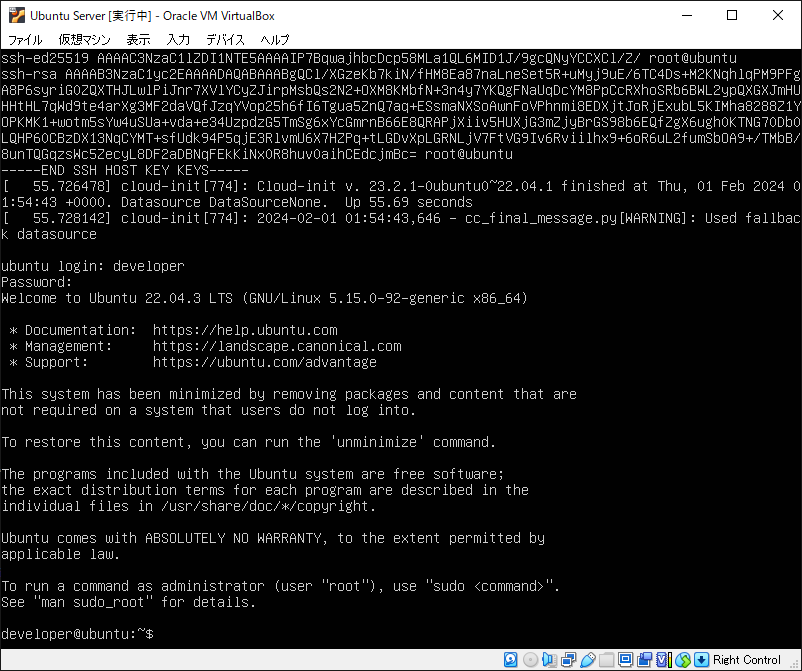
Task: Click the "Welcome to Ubuntu 22.04.3 LTS" line
Action: 117,298
